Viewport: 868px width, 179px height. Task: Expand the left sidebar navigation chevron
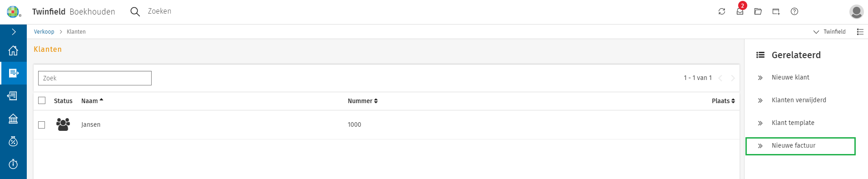(14, 32)
